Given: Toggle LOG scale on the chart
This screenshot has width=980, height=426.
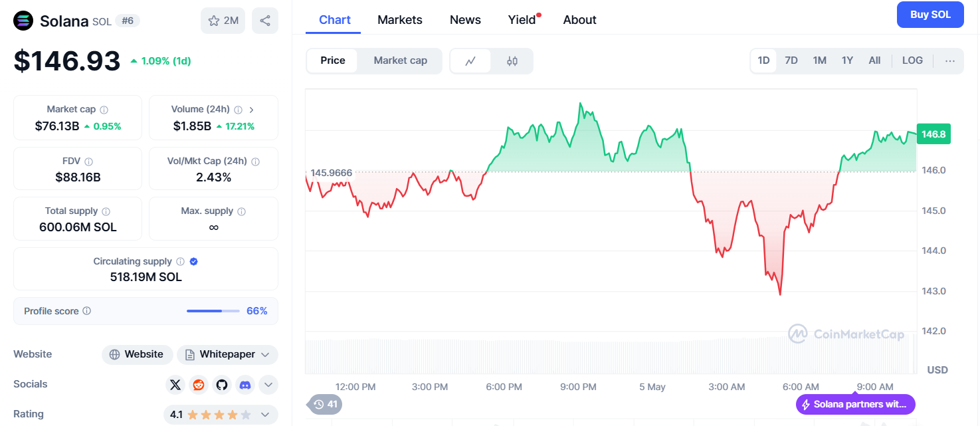Looking at the screenshot, I should tap(912, 60).
